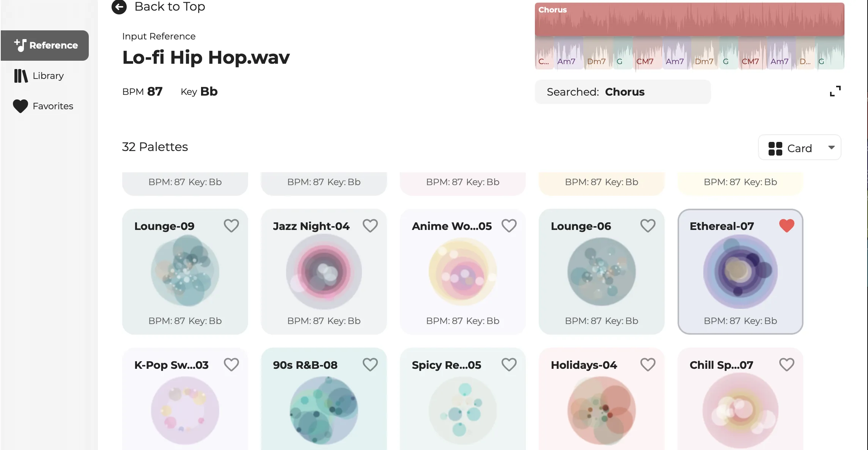The image size is (868, 450).
Task: Open the Card view dropdown arrow
Action: pos(831,148)
